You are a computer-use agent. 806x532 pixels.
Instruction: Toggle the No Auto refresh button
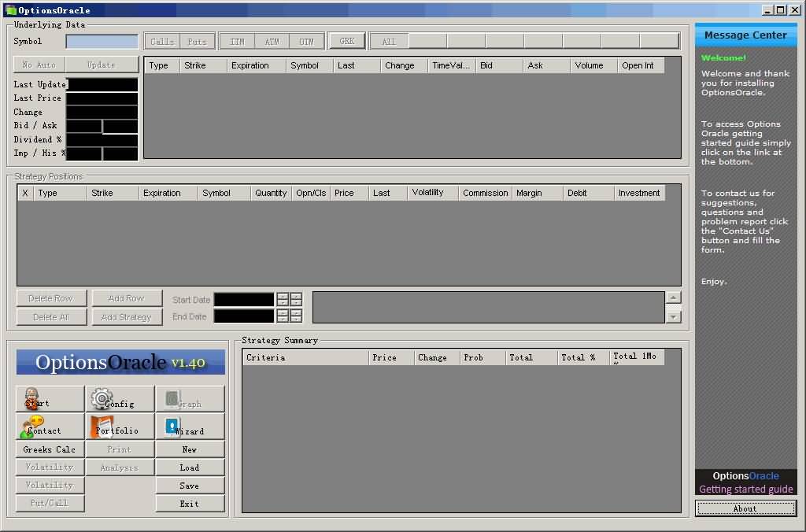pyautogui.click(x=39, y=65)
